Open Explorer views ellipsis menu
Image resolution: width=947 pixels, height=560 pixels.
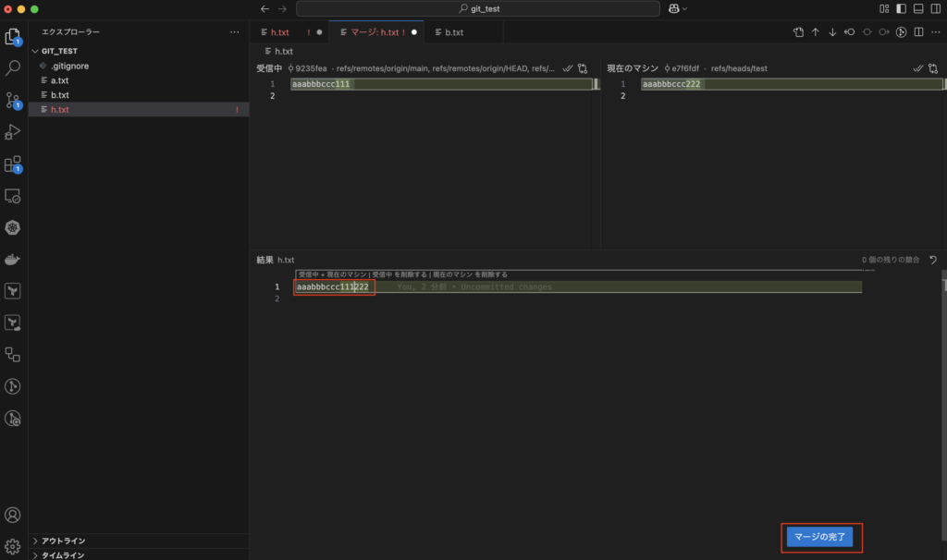point(234,32)
